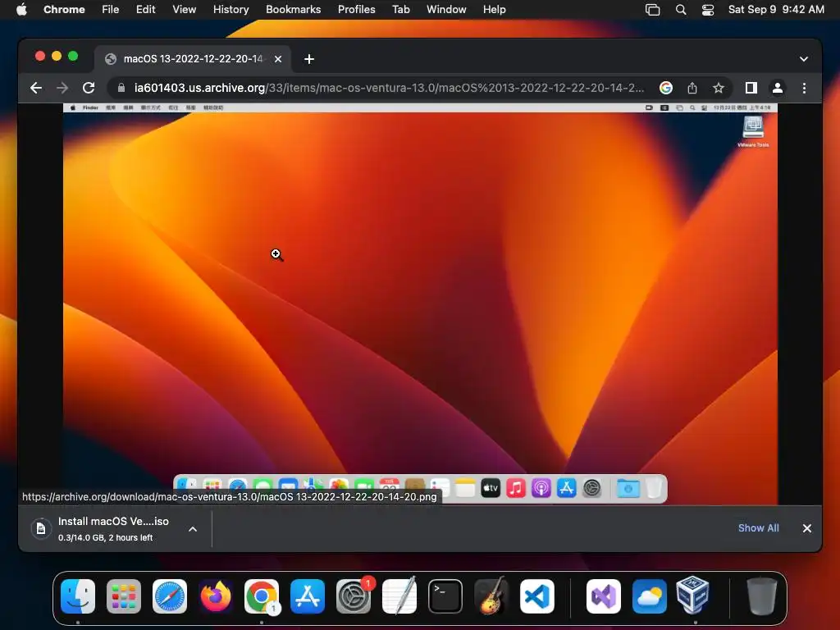Open the History menu
Image resolution: width=840 pixels, height=630 pixels.
click(x=231, y=10)
